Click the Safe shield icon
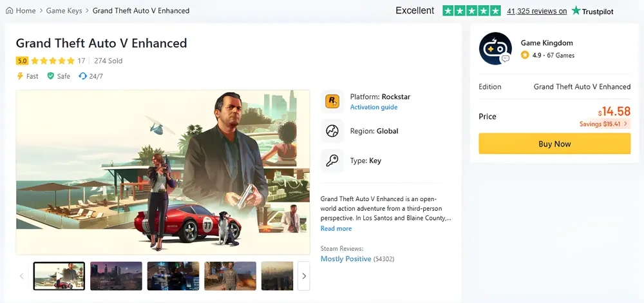 click(x=51, y=76)
